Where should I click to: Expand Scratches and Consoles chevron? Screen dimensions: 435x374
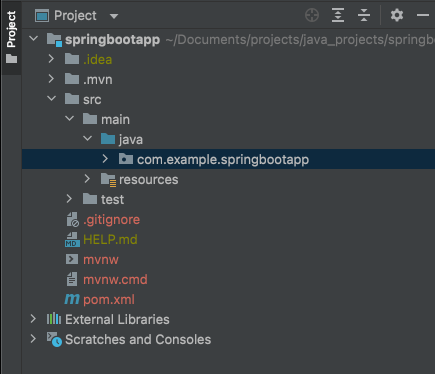click(x=33, y=339)
